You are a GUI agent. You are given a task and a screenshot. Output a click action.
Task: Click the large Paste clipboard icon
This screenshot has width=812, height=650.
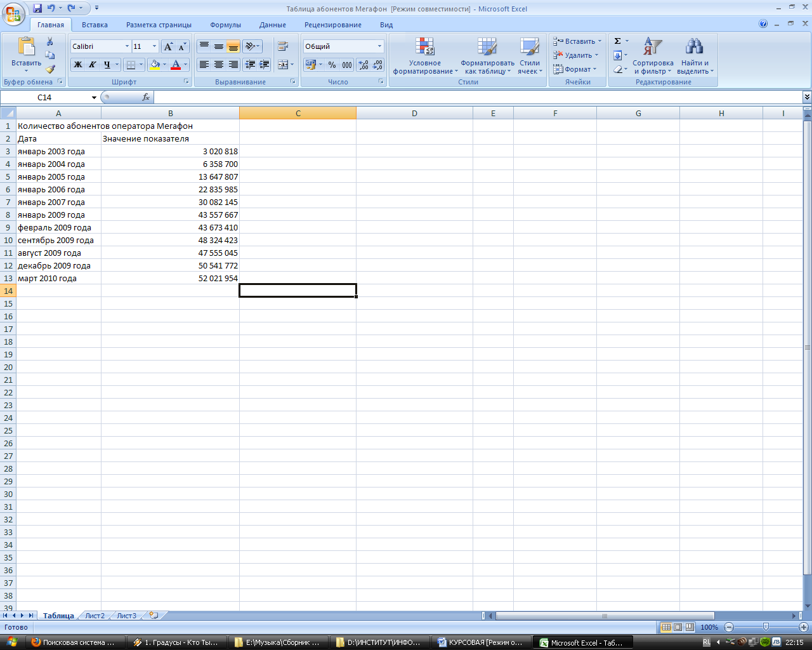click(26, 47)
